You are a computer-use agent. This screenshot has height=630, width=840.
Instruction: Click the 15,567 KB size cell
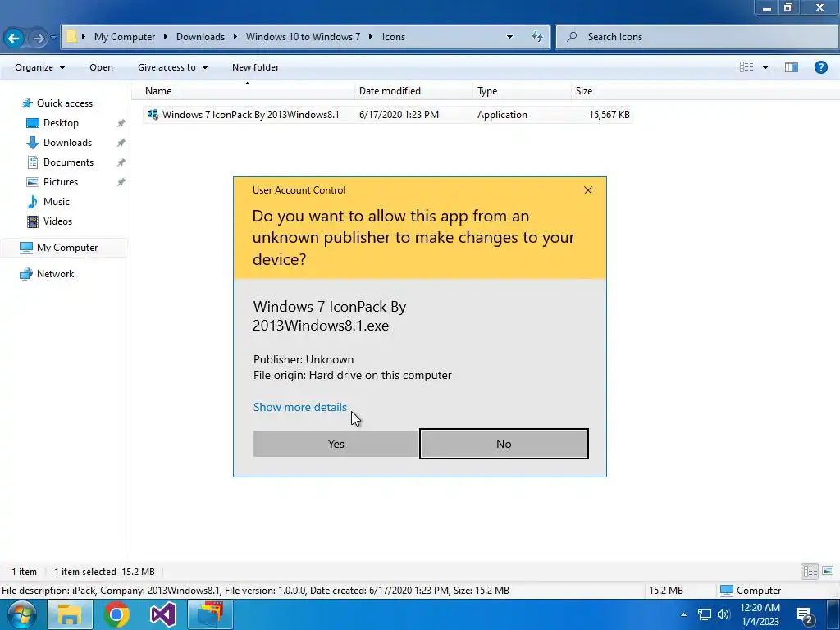(x=609, y=115)
